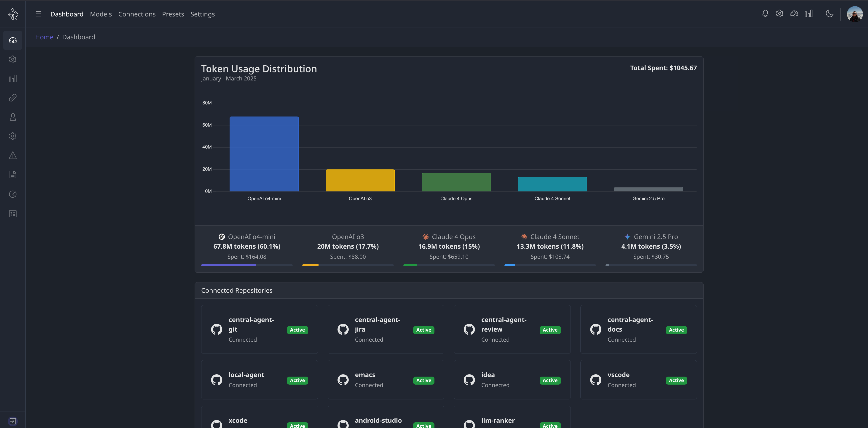Click the sidebar logout arrow icon
868x428 pixels.
pos(13,421)
